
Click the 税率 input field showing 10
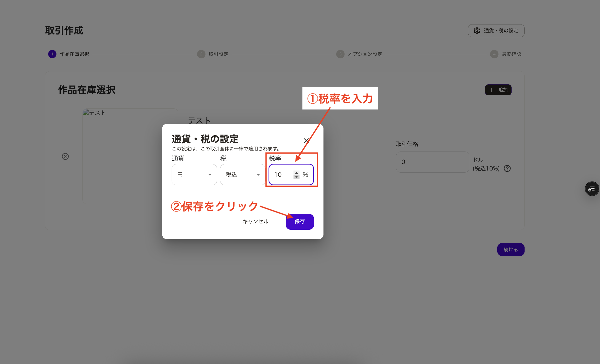(291, 175)
